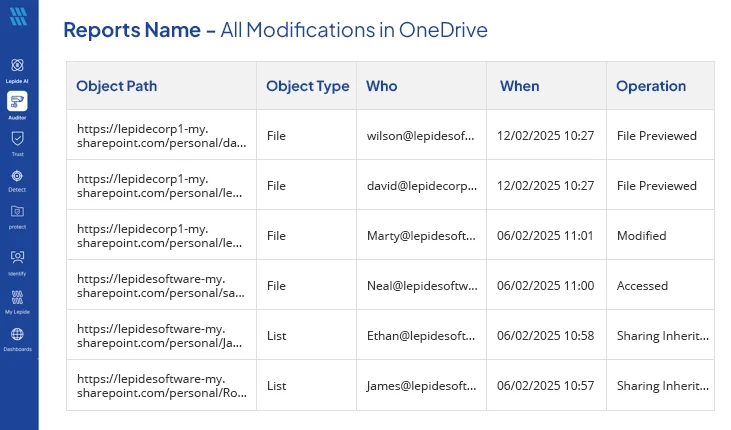Screen dimensions: 731x430
Task: Click Ethan@lepidesoft... user cell
Action: tap(421, 336)
